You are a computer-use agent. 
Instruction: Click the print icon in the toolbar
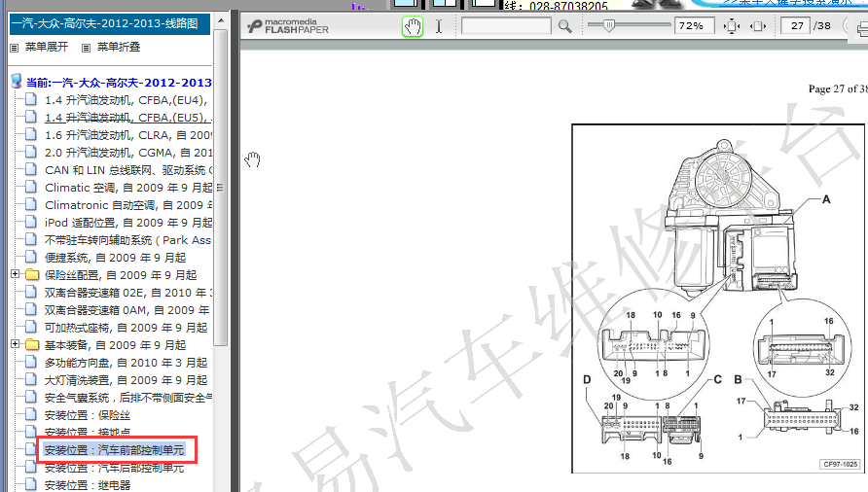(861, 27)
